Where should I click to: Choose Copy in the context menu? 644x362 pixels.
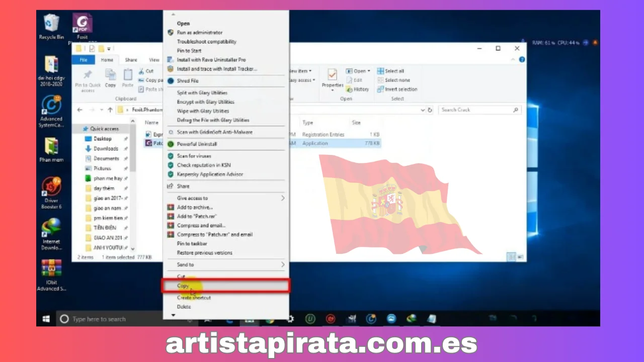click(225, 286)
